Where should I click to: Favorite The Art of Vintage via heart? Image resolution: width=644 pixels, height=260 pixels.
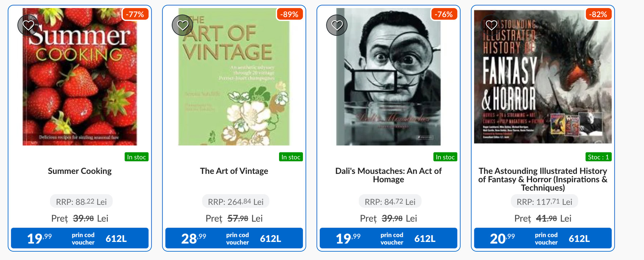[x=182, y=25]
